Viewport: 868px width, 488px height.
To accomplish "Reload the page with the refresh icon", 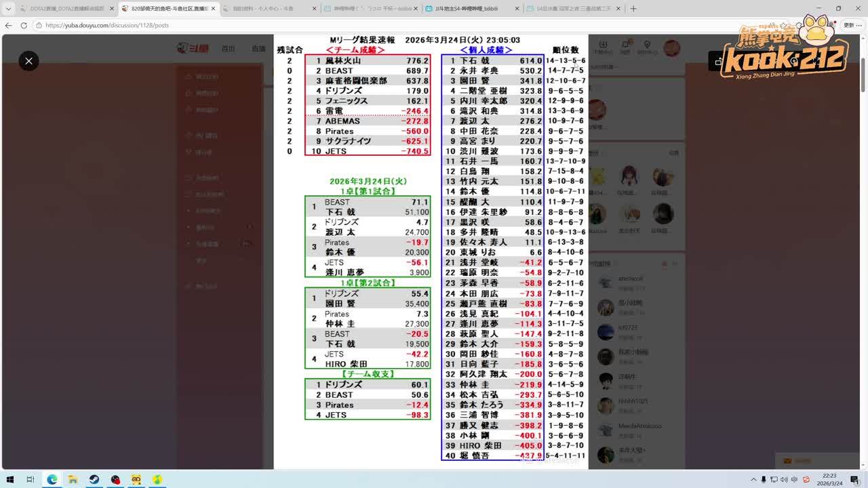I will pos(24,25).
